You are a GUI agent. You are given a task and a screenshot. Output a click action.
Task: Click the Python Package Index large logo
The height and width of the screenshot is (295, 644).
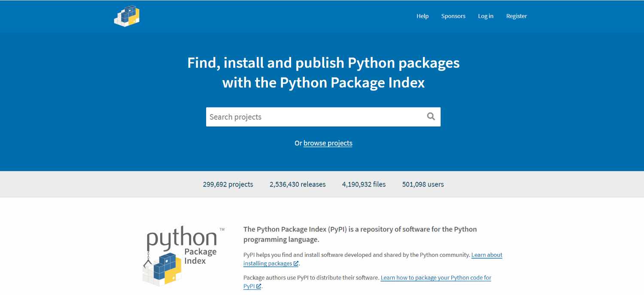pos(183,256)
